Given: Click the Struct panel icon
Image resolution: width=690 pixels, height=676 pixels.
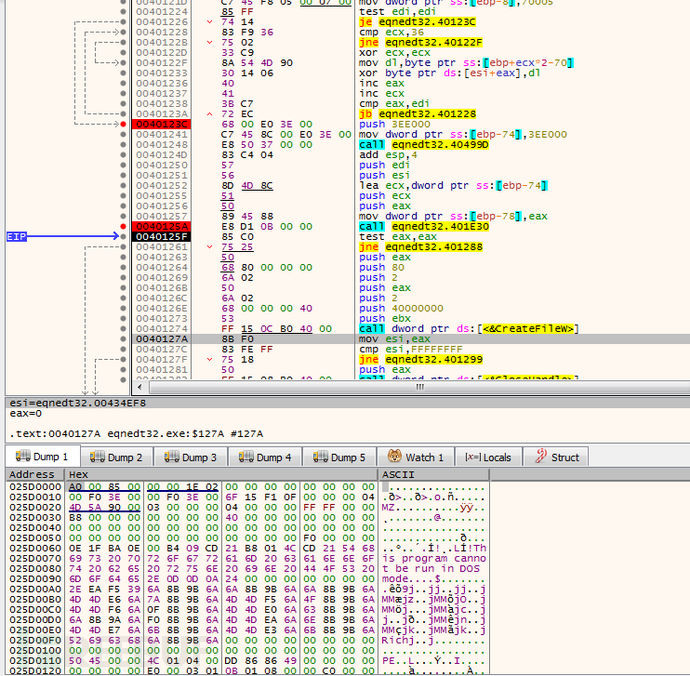Looking at the screenshot, I should (539, 457).
